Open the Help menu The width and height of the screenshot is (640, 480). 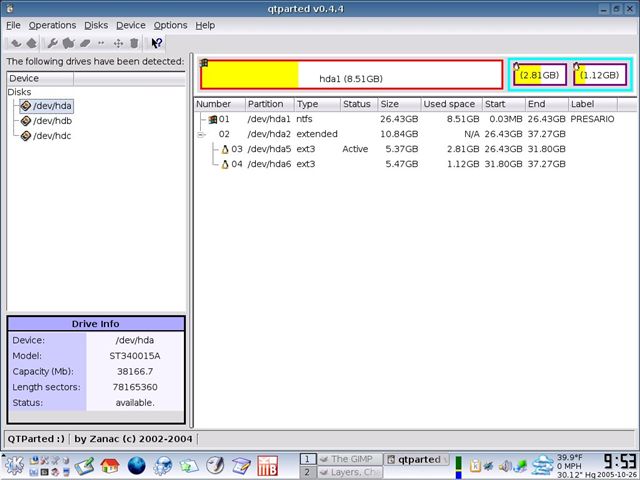[x=205, y=25]
